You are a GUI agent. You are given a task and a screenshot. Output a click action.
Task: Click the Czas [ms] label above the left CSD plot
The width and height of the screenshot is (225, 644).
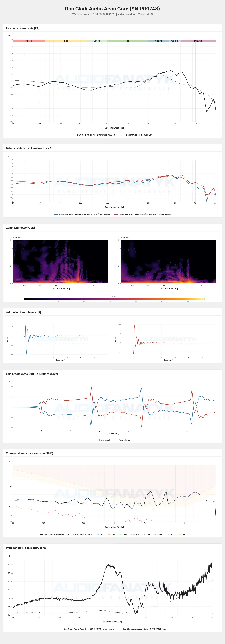(x=17, y=238)
